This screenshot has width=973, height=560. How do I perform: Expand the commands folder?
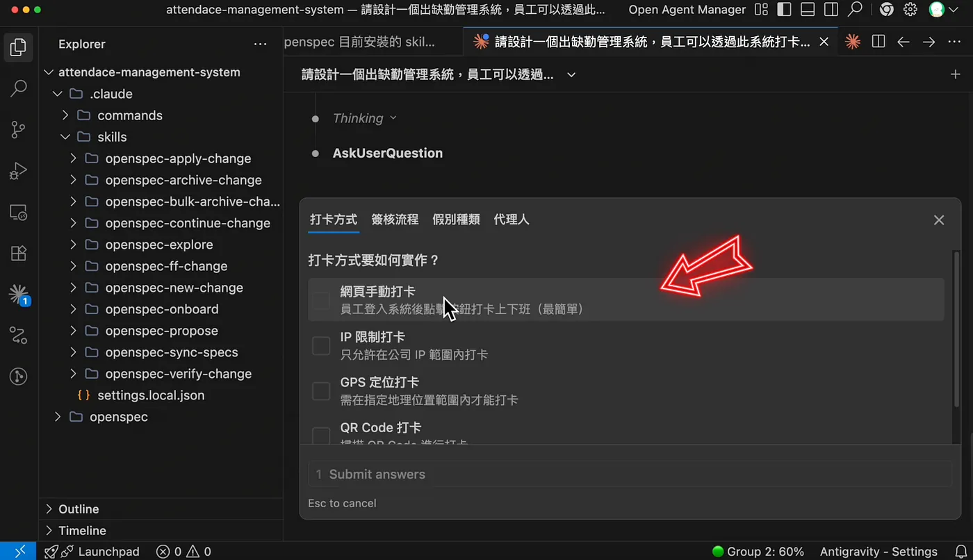(x=65, y=115)
